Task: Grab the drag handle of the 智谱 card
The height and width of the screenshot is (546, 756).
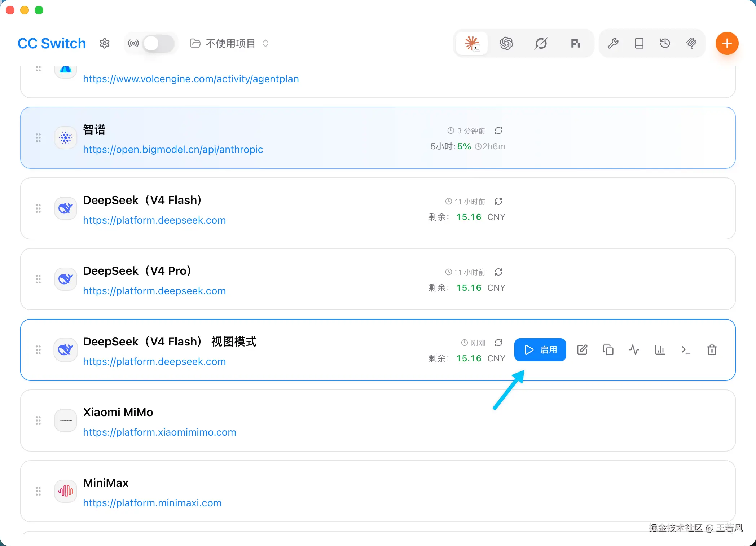Action: [x=38, y=138]
